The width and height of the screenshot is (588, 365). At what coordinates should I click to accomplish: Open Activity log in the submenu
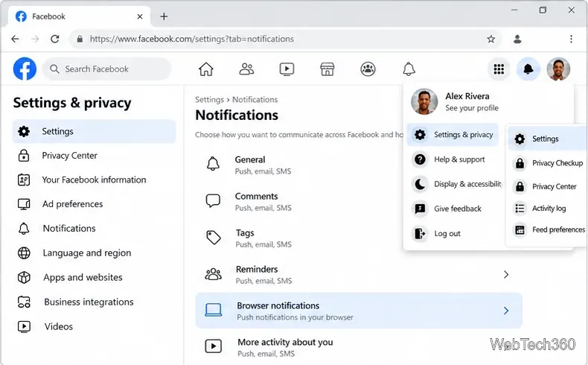[548, 208]
